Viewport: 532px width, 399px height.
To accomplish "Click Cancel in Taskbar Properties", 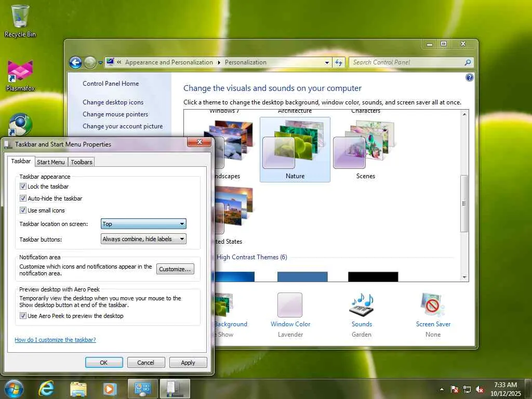I will coord(146,363).
